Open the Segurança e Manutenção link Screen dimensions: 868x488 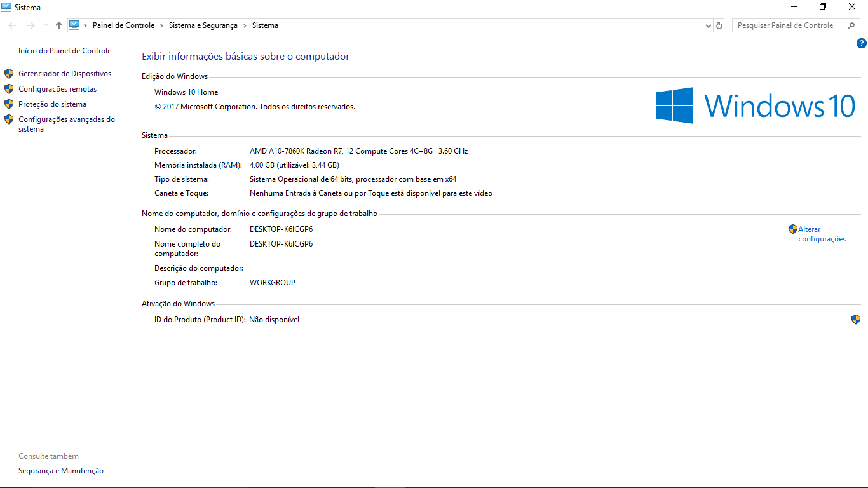tap(61, 471)
